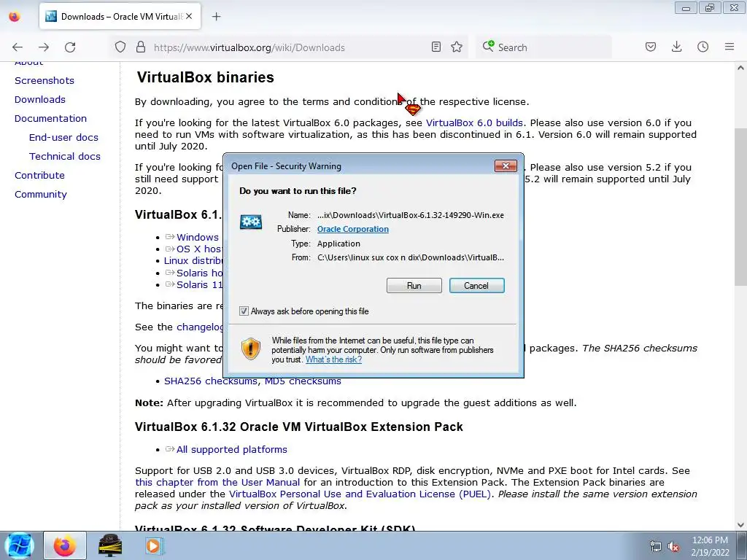Close the Security Warning dialog
The height and width of the screenshot is (560, 747).
[x=506, y=166]
